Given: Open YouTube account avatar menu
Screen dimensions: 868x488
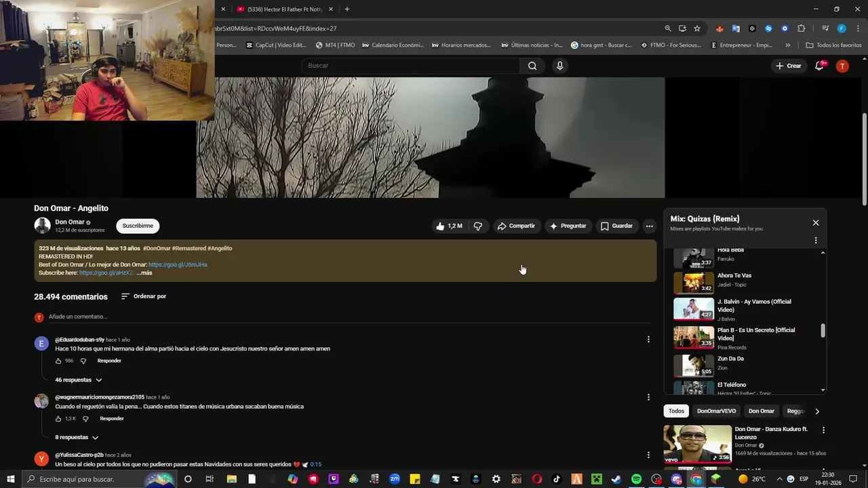Looking at the screenshot, I should click(842, 66).
